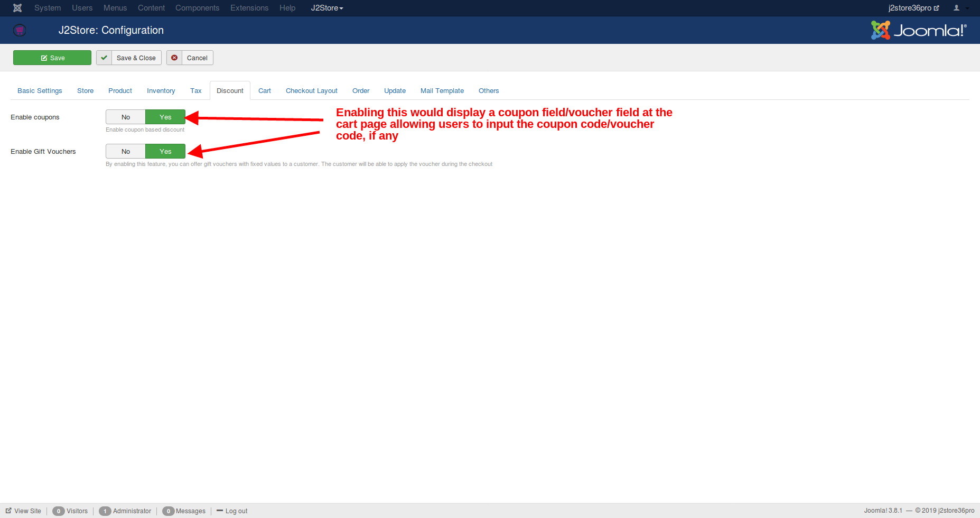Click the checkmark icon on Save & Close

point(104,58)
